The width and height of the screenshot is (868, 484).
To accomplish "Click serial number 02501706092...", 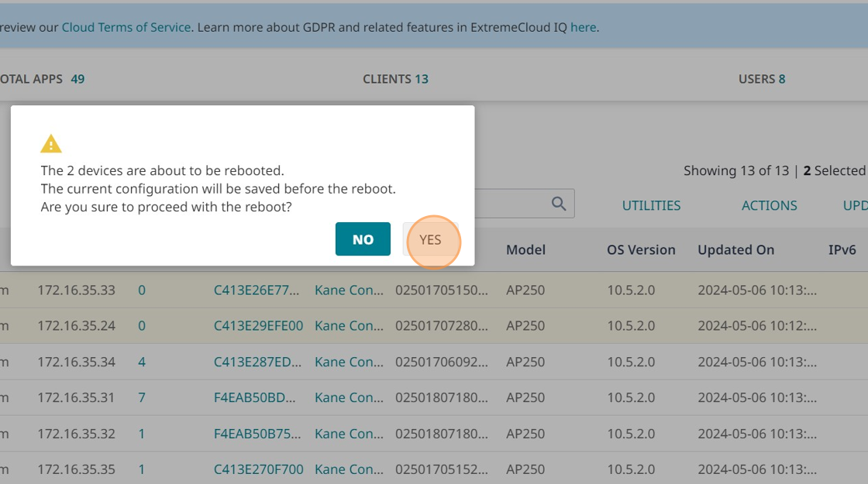I will point(442,362).
